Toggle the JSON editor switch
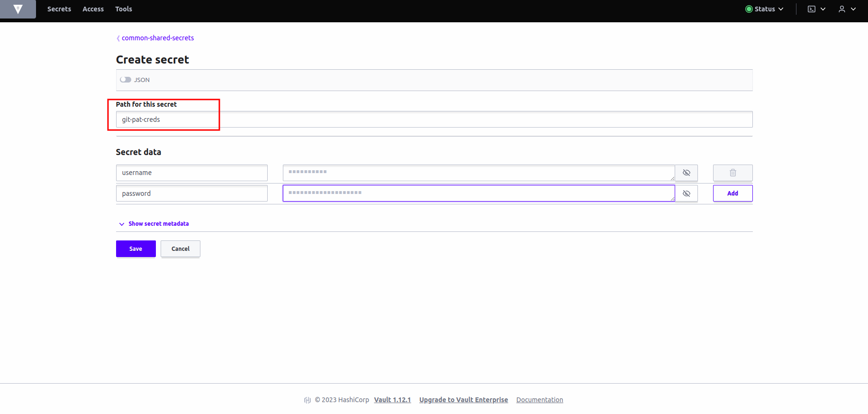This screenshot has height=414, width=868. [x=126, y=80]
